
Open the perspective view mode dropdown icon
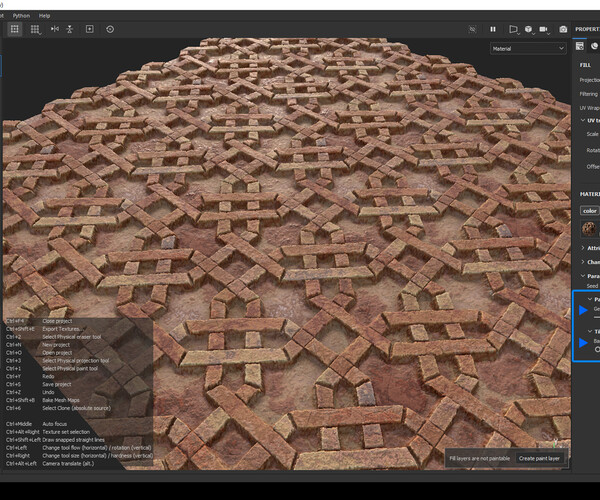[x=514, y=29]
